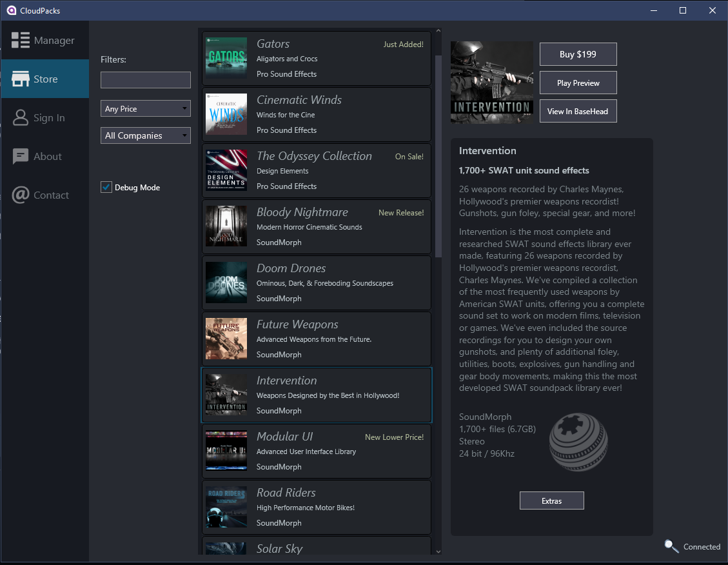Click the pack list scrollbar thumb
The height and width of the screenshot is (565, 728).
click(438, 156)
